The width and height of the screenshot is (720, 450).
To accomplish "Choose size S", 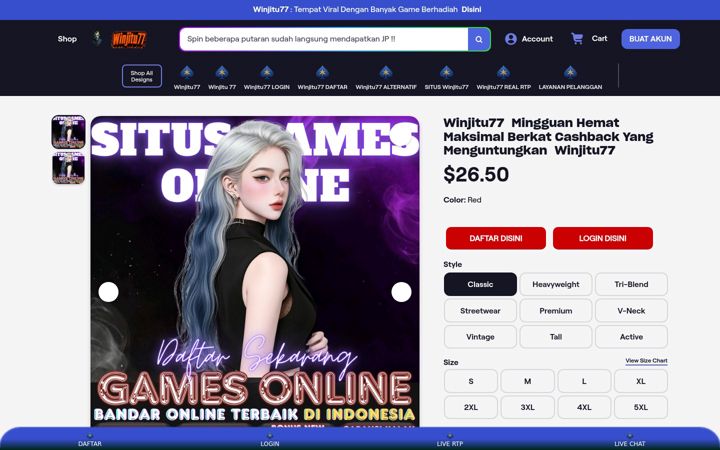I will click(x=471, y=381).
